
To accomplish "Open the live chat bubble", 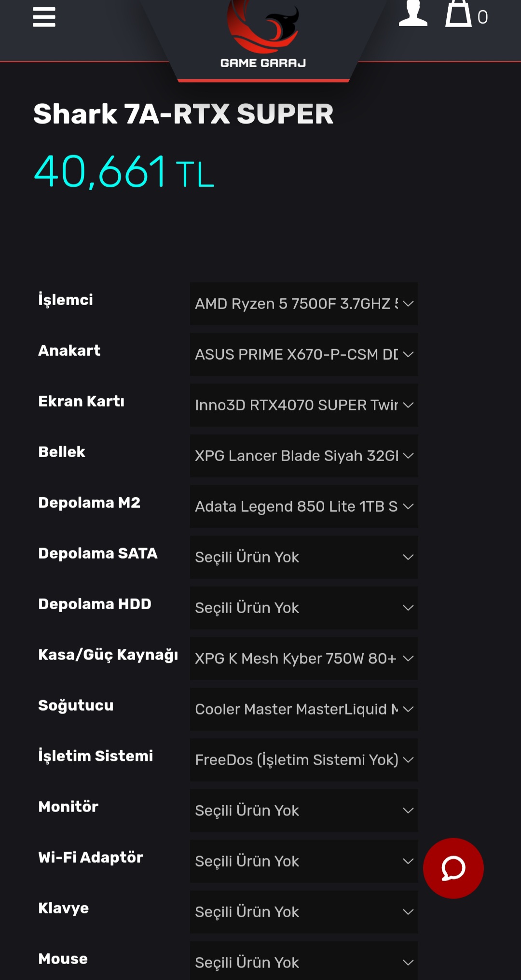I will point(453,868).
